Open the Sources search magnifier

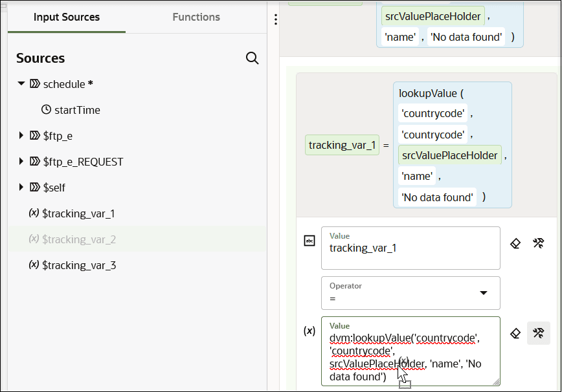252,58
